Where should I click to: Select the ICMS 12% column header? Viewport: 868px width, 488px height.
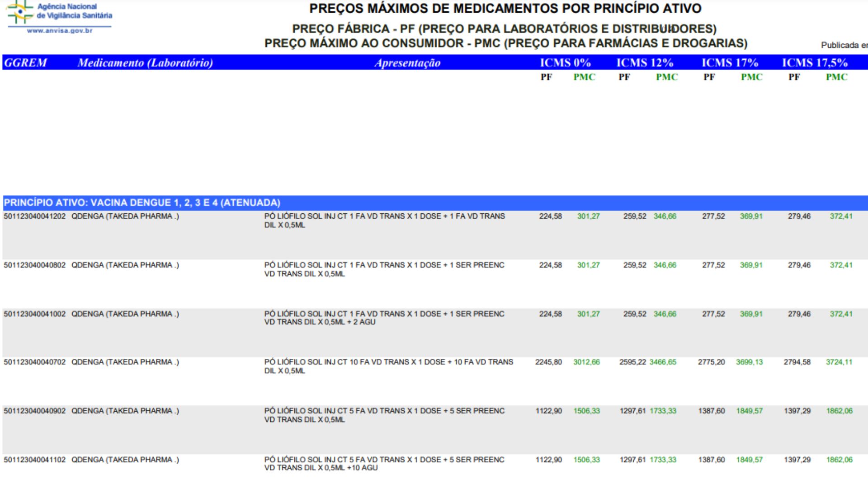tap(645, 63)
